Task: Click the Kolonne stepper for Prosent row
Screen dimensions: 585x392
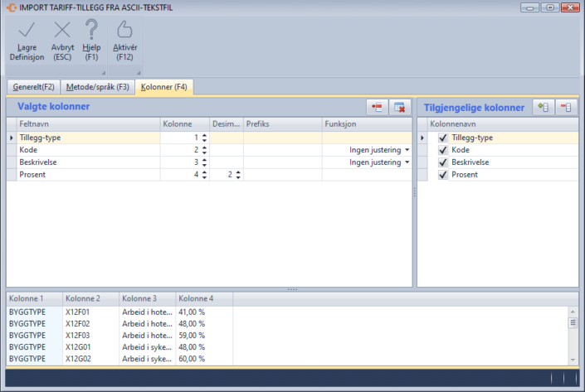Action: (x=204, y=175)
